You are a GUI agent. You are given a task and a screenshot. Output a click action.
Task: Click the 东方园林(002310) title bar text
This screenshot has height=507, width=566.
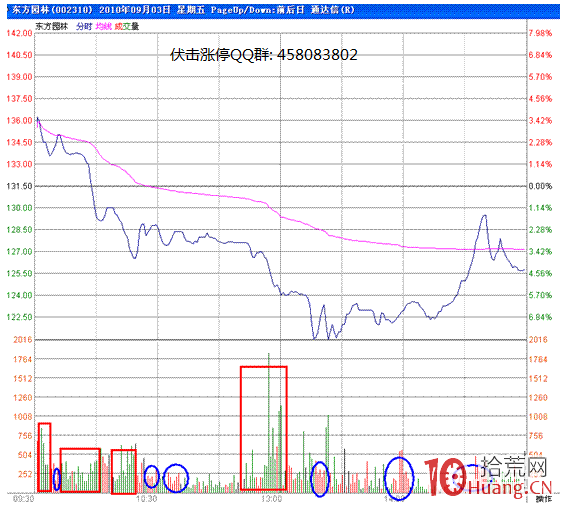(52, 10)
